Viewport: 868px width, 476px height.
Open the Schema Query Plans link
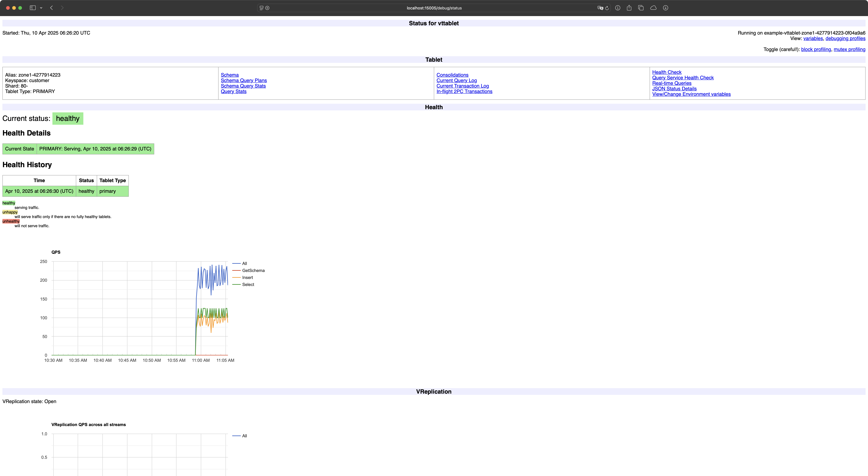pos(244,80)
